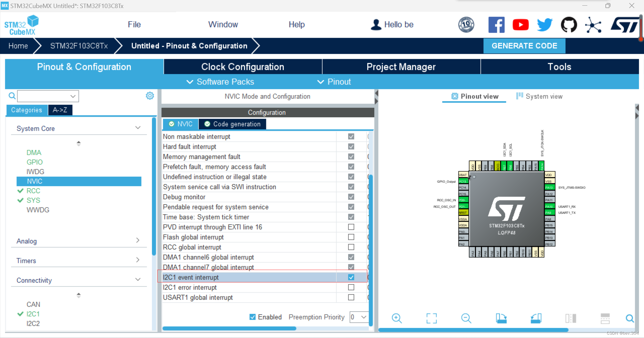Rotate the chip clockwise icon
Screen dimensions: 644x338
[x=501, y=318]
